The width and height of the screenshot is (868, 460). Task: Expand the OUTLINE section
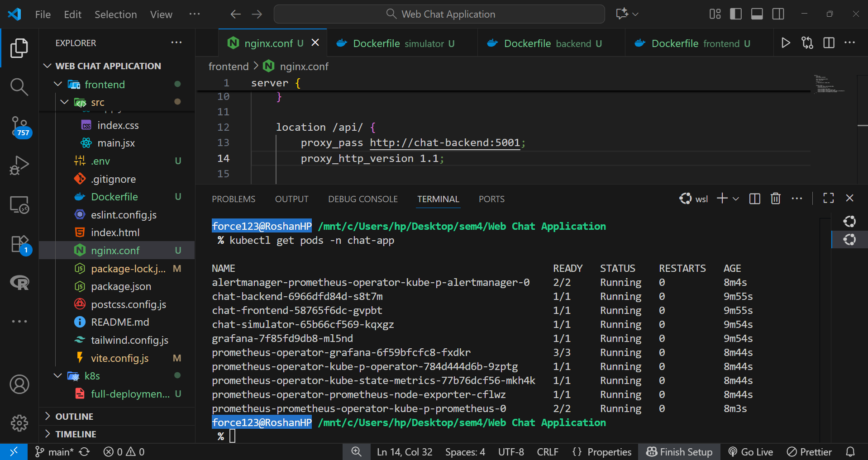click(74, 417)
